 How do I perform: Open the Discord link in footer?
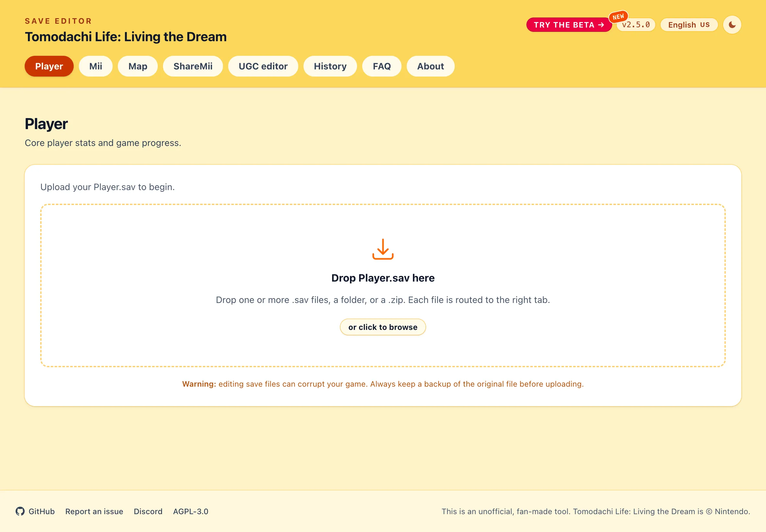point(148,511)
